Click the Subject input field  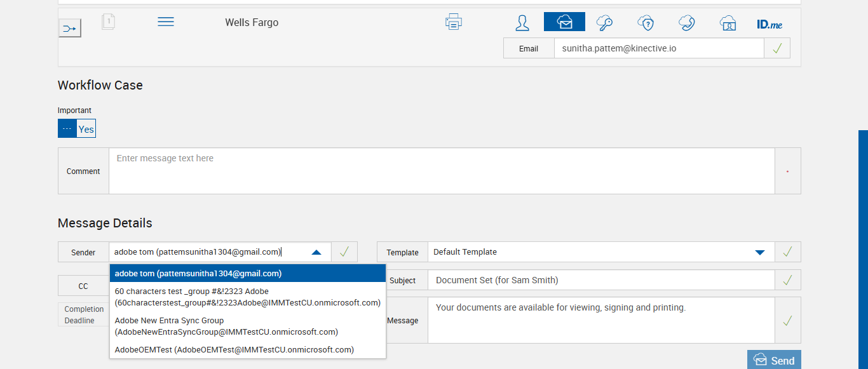(x=600, y=280)
